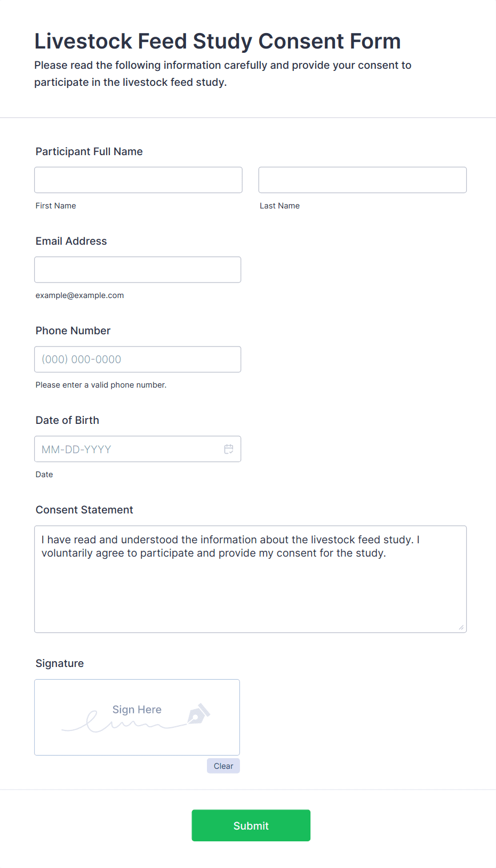496x868 pixels.
Task: Click the pen nib icon in signature box
Action: 198,714
